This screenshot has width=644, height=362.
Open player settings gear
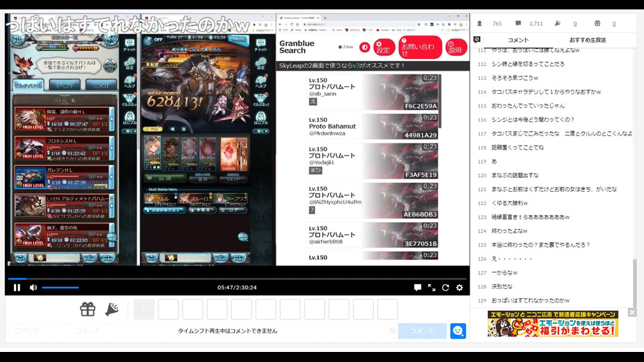460,288
